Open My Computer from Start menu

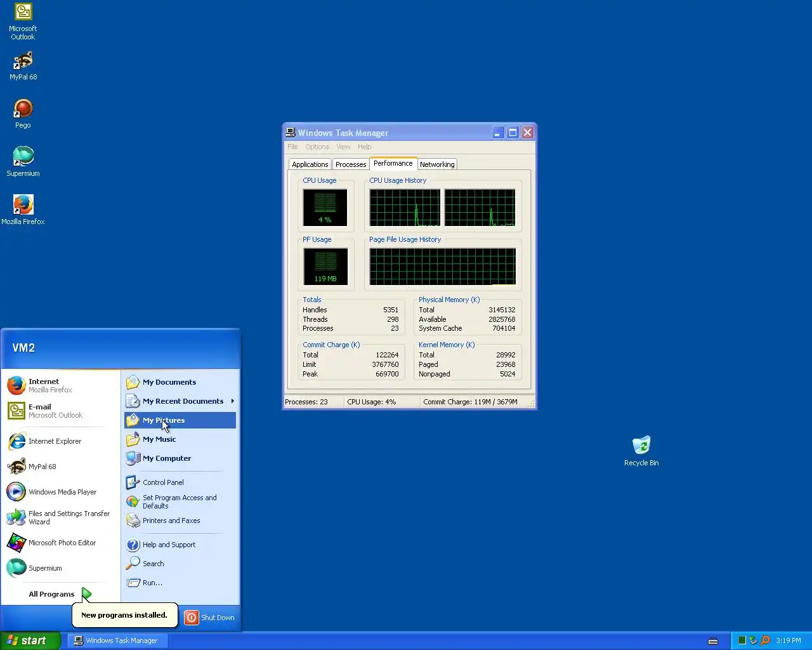coord(180,458)
